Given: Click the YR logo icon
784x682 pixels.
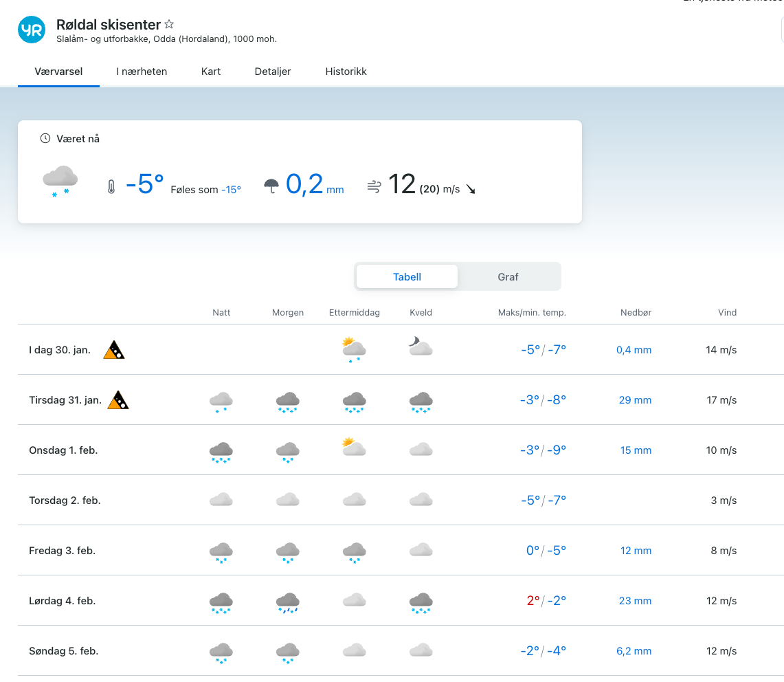Looking at the screenshot, I should click(32, 30).
